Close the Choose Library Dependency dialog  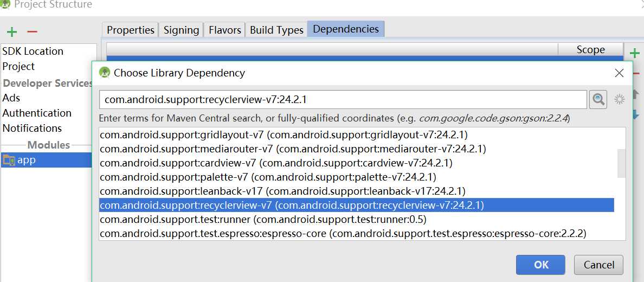coord(619,73)
